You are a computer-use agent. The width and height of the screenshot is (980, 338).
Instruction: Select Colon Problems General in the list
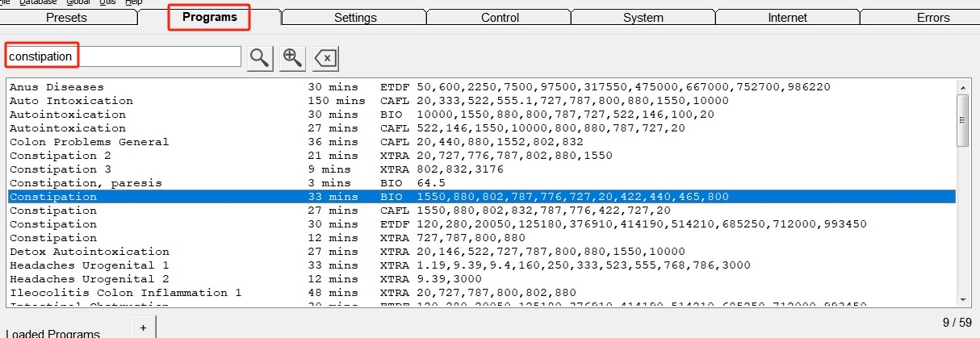(89, 142)
